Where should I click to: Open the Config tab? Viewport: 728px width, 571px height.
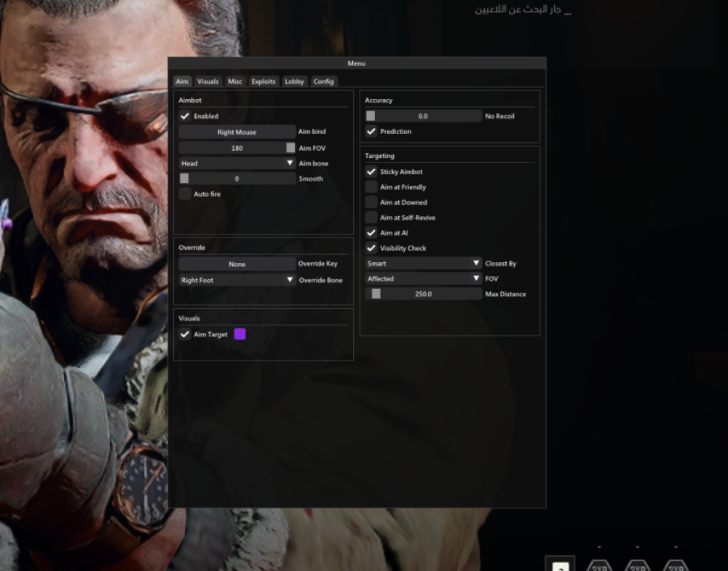[x=323, y=82]
